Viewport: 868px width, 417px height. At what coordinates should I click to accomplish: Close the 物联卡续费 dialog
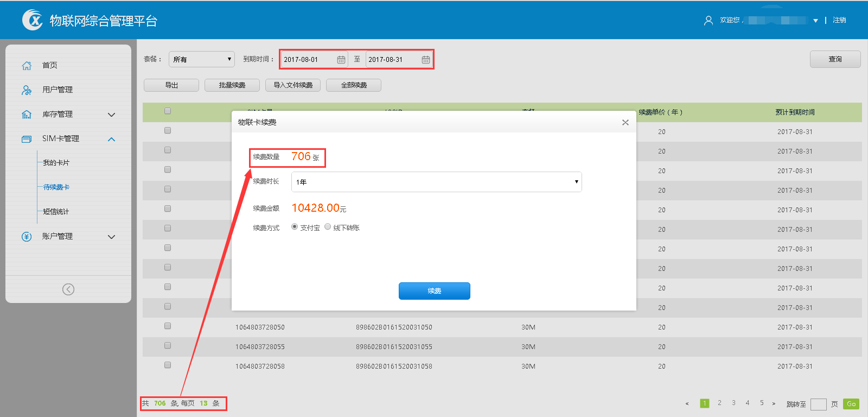[626, 123]
